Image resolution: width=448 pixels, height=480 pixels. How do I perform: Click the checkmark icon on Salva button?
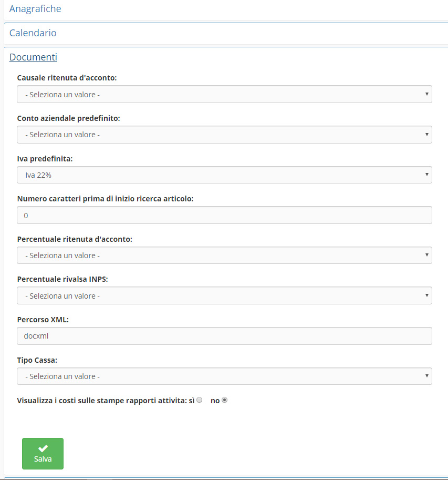pyautogui.click(x=43, y=448)
